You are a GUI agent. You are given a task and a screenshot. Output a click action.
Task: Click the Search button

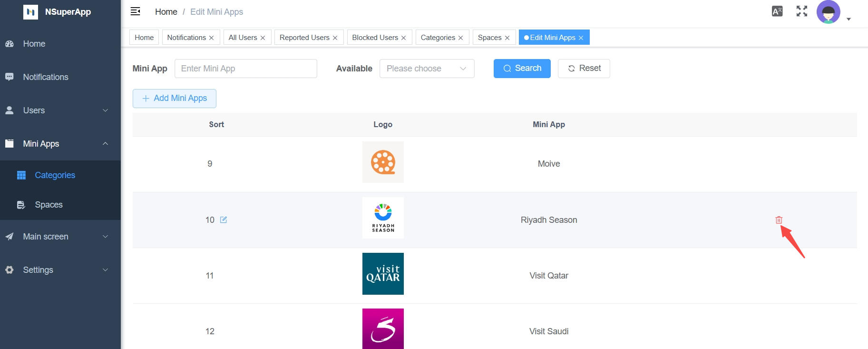click(522, 69)
